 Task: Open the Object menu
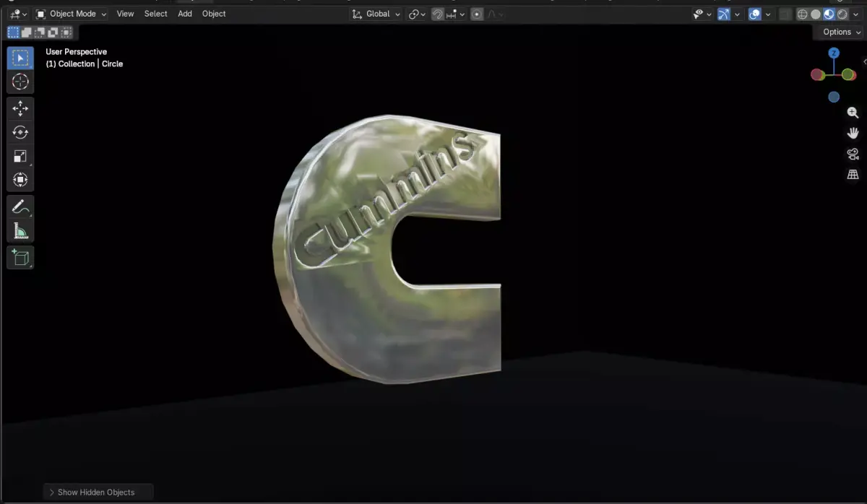(214, 14)
